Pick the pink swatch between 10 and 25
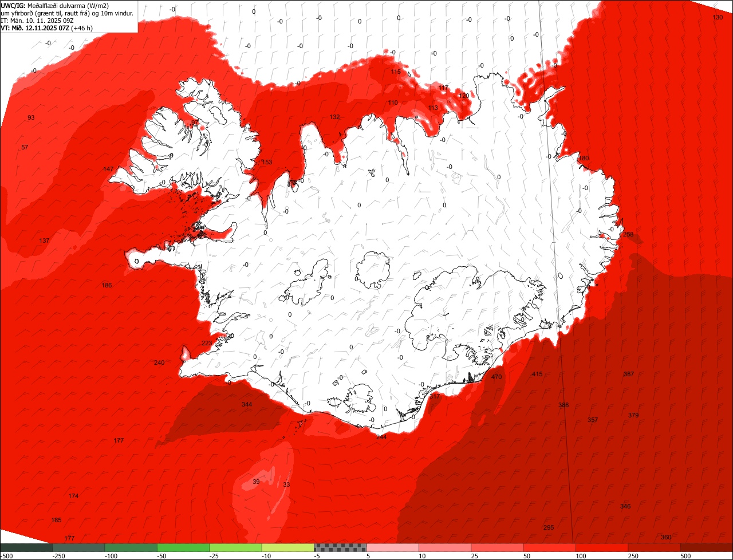Viewport: 733px width, 560px height. [446, 547]
